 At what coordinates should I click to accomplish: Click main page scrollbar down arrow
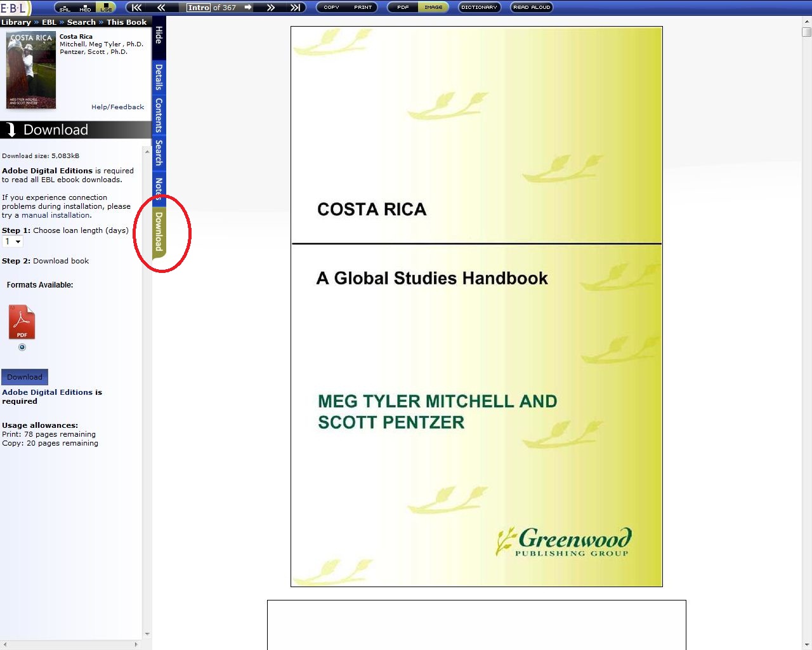(807, 645)
